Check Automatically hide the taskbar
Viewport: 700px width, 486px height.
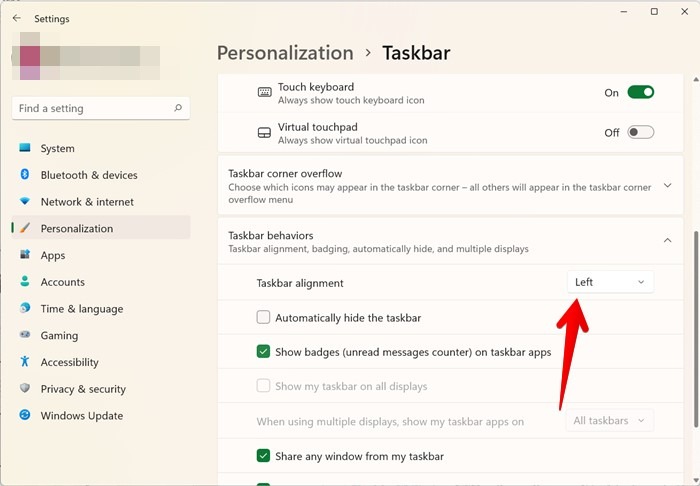click(264, 318)
